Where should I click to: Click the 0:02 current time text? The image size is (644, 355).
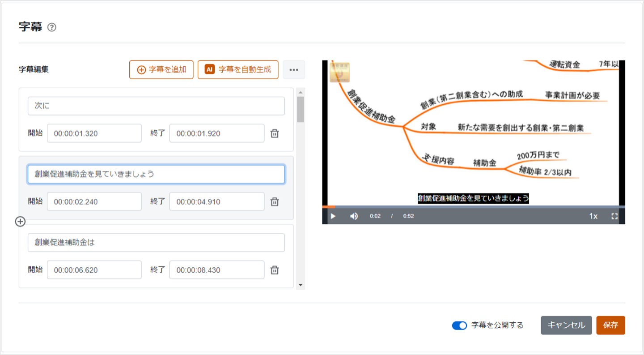375,216
